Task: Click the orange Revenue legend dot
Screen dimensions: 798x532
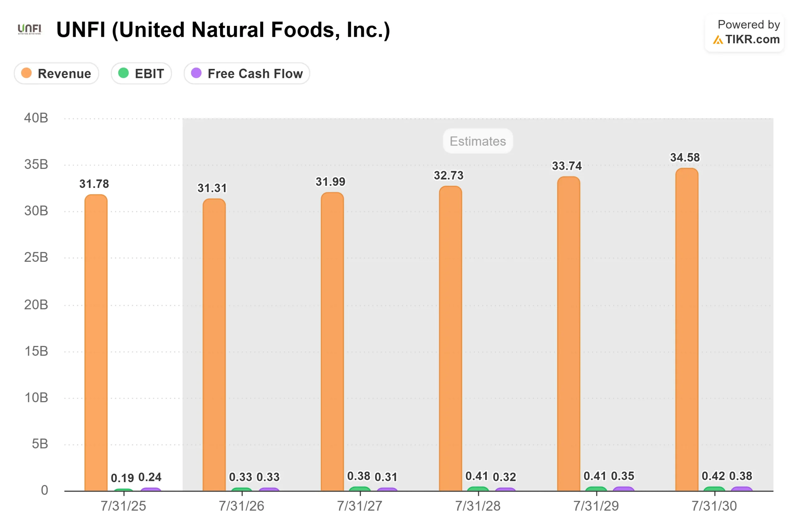Action: (26, 73)
